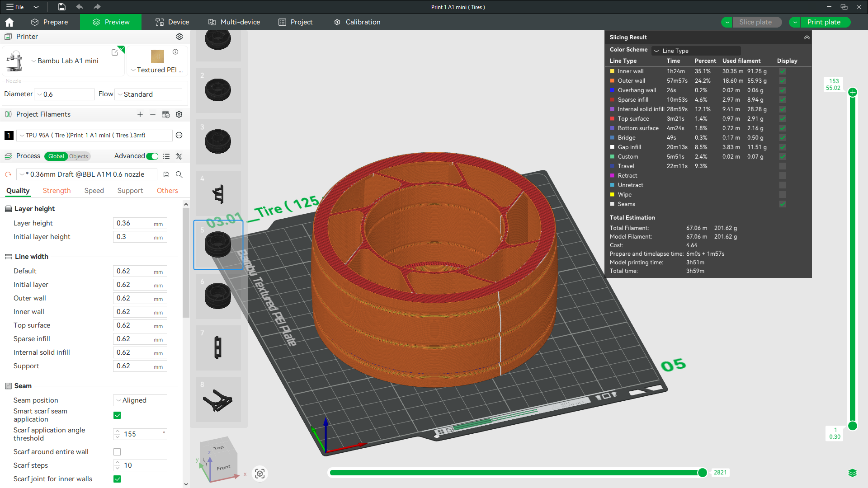Open nozzle Diameter 0.6 dropdown

tap(65, 94)
